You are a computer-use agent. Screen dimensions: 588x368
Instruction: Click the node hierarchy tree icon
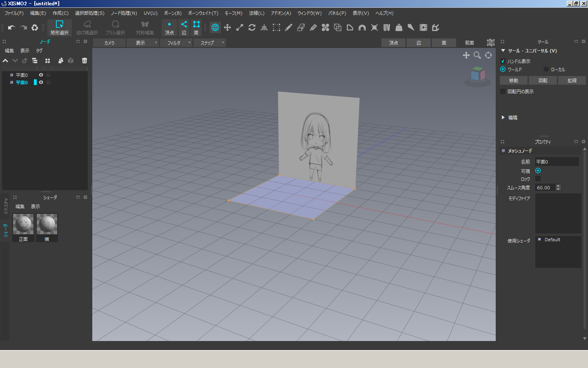35,61
